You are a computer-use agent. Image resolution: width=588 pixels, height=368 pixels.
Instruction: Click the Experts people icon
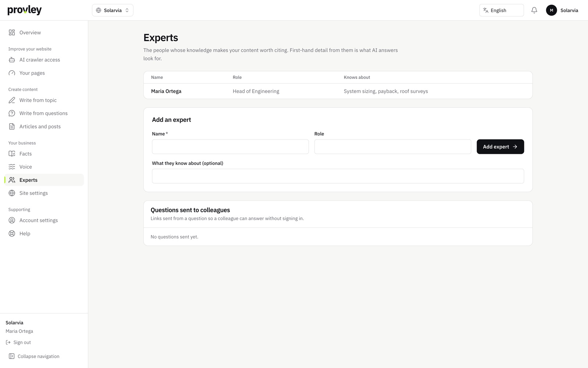[x=12, y=180]
